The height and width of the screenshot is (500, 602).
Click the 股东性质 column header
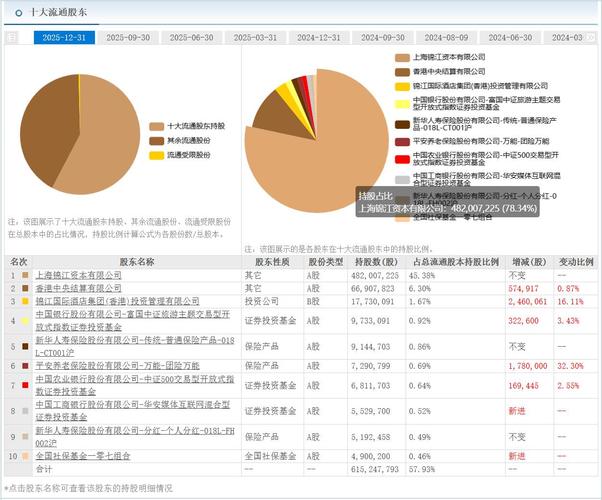(x=272, y=262)
